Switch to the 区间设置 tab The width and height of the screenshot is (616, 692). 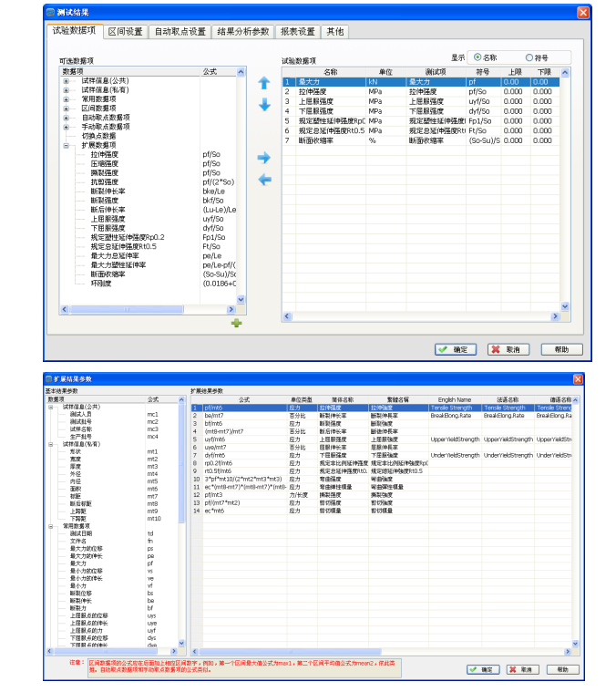coord(125,32)
